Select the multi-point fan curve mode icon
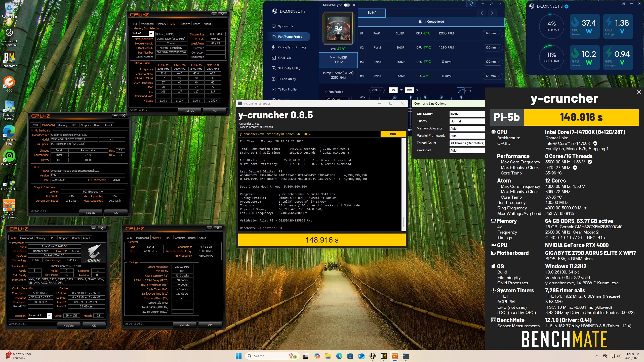 (x=461, y=91)
